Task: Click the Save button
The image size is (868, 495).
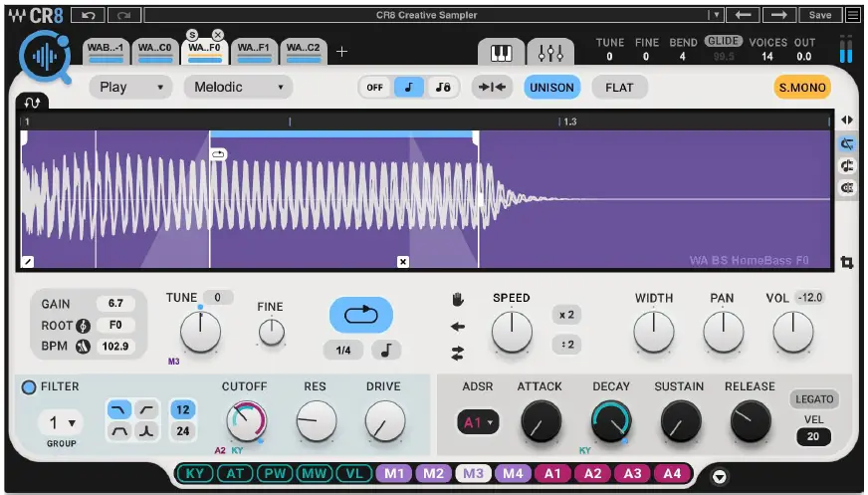Action: click(820, 15)
